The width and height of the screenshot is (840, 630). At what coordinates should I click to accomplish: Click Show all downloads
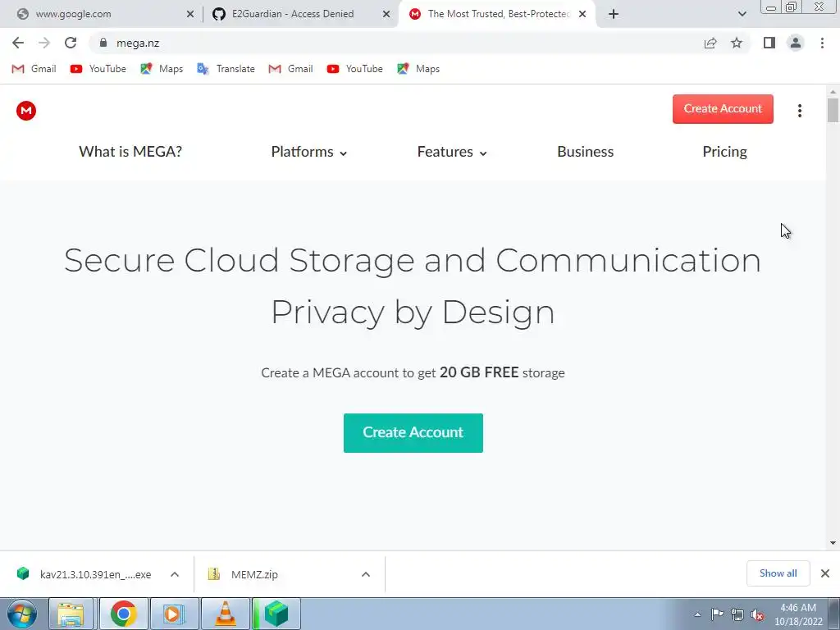tap(778, 573)
